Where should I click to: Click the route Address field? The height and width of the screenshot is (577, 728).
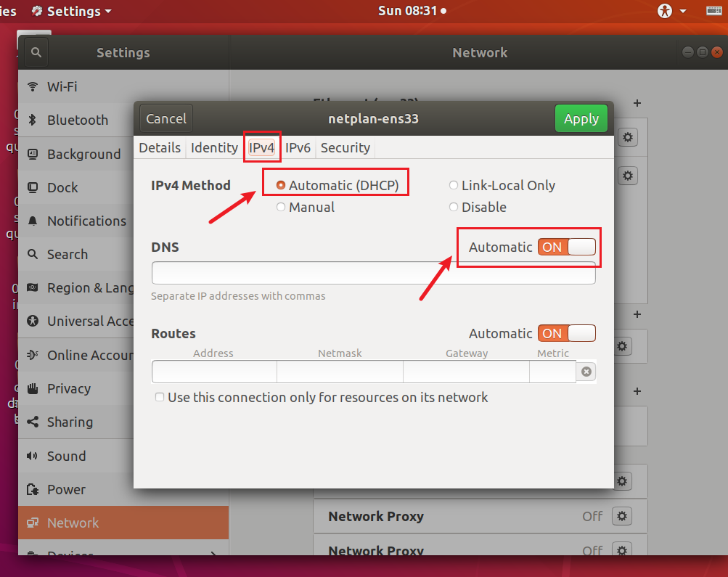pyautogui.click(x=214, y=372)
